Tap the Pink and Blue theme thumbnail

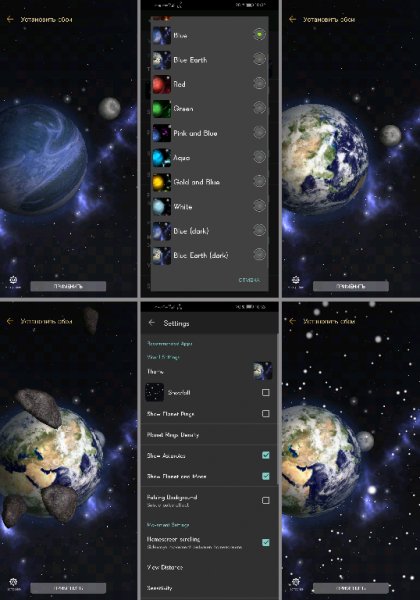tap(161, 133)
